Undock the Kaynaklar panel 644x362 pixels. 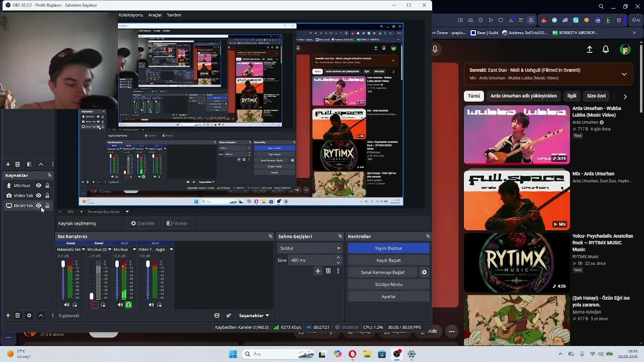pos(49,175)
